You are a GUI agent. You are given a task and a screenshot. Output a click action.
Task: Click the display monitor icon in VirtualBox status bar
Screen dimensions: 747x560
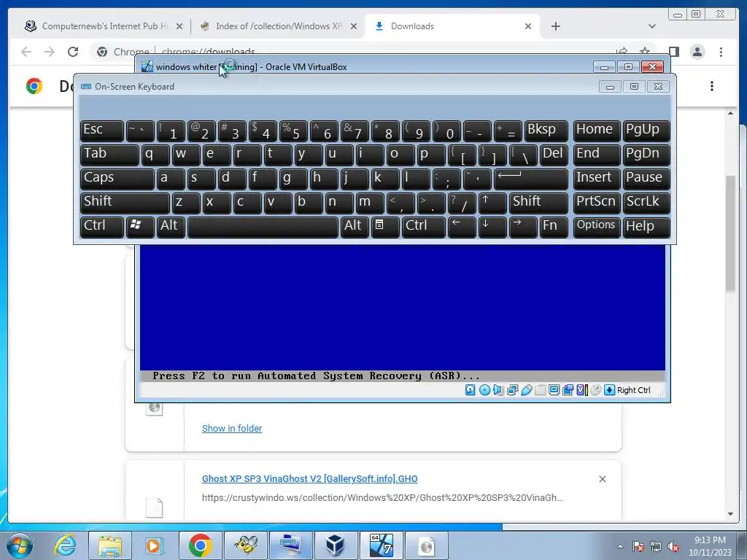(x=554, y=390)
